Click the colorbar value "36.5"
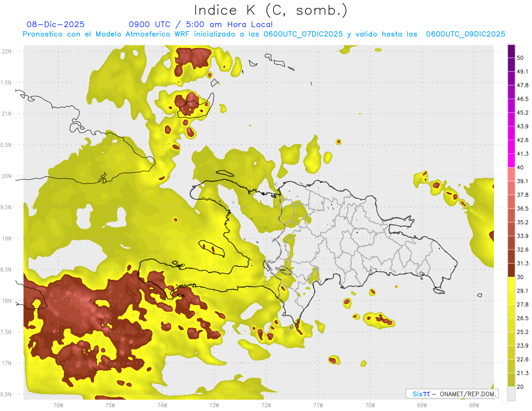This screenshot has height=411, width=532. click(x=523, y=208)
